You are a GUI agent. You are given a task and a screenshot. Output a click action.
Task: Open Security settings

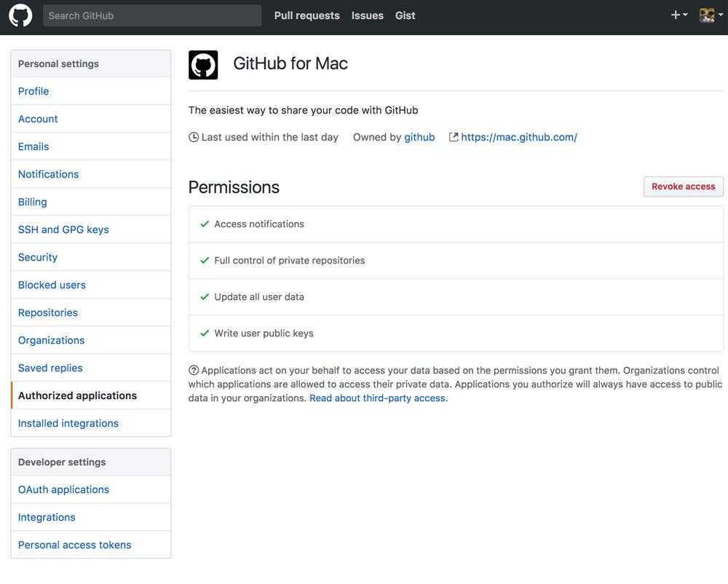[x=90, y=257]
